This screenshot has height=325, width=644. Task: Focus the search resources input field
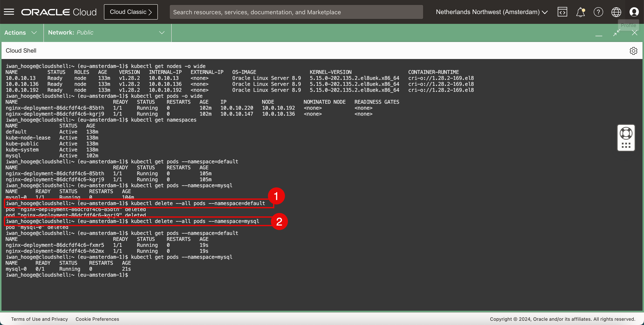pos(296,12)
